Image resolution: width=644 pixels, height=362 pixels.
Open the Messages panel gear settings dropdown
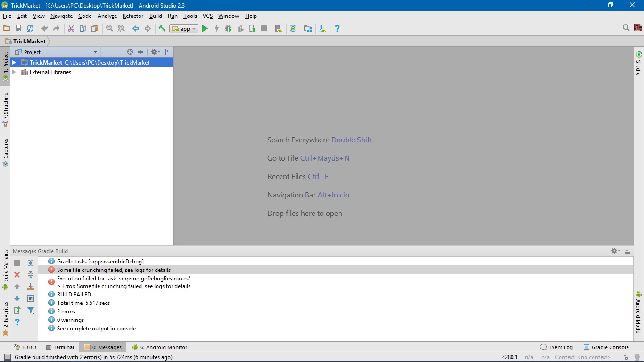click(615, 251)
